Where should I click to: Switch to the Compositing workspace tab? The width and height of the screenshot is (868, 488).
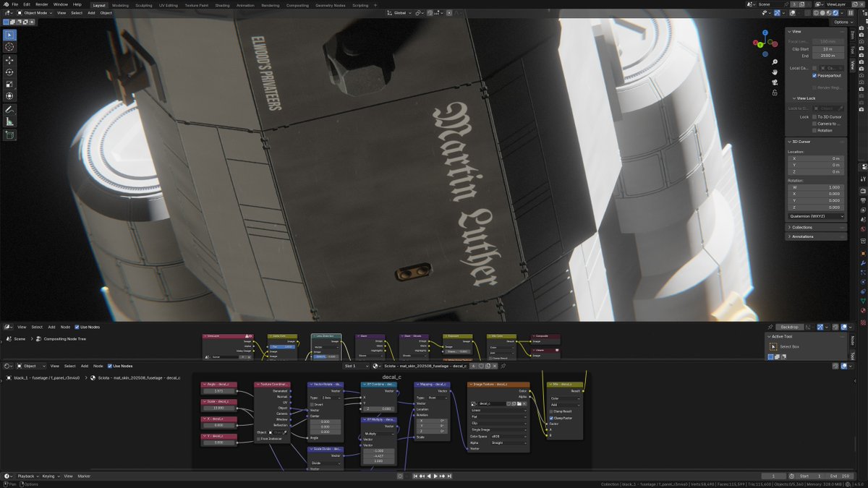coord(297,4)
